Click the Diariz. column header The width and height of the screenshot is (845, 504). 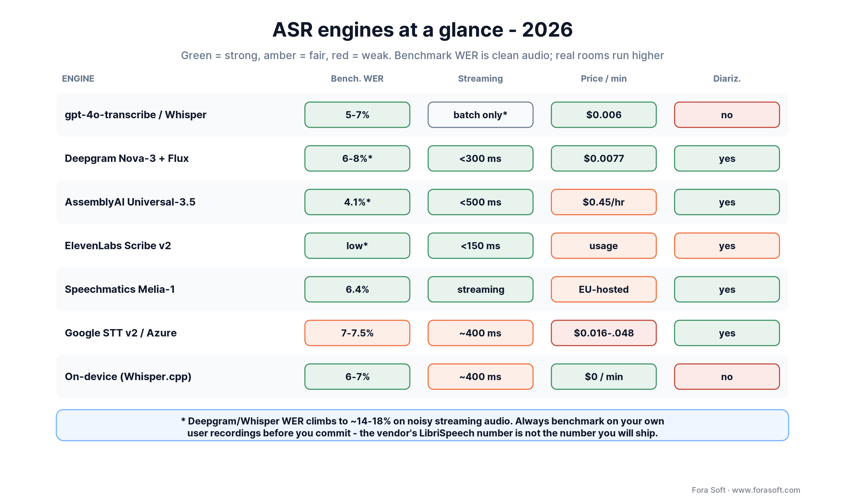click(x=727, y=78)
